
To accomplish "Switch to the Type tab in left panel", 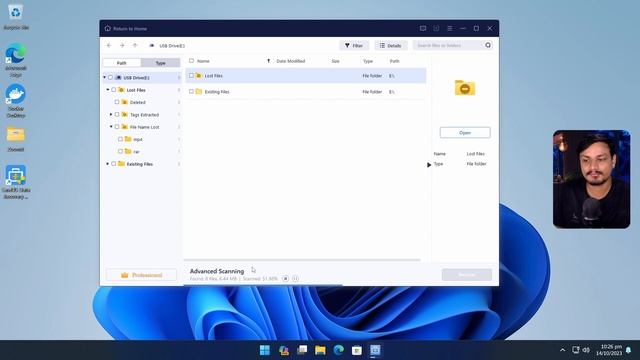I will (x=160, y=63).
